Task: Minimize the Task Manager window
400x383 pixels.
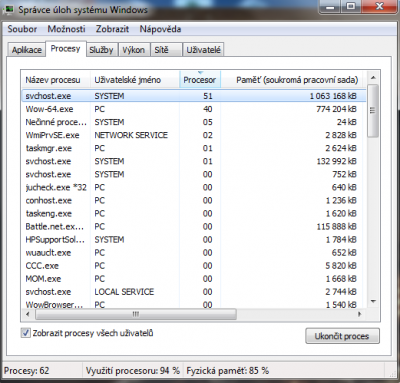Action: [x=331, y=6]
